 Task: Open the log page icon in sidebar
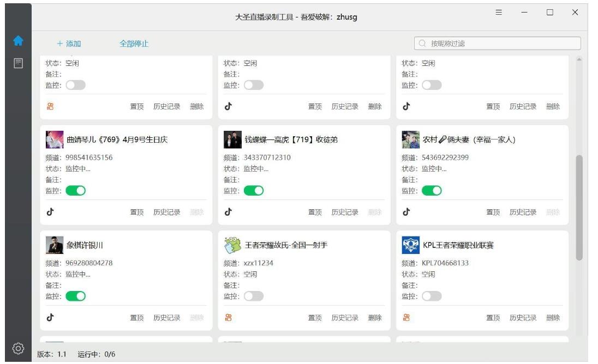pos(18,63)
